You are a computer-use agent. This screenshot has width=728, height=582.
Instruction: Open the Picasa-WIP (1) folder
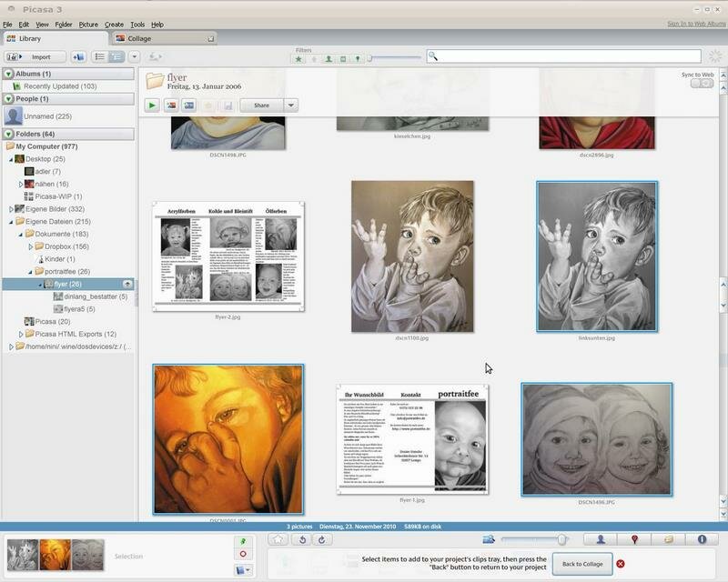(x=53, y=196)
